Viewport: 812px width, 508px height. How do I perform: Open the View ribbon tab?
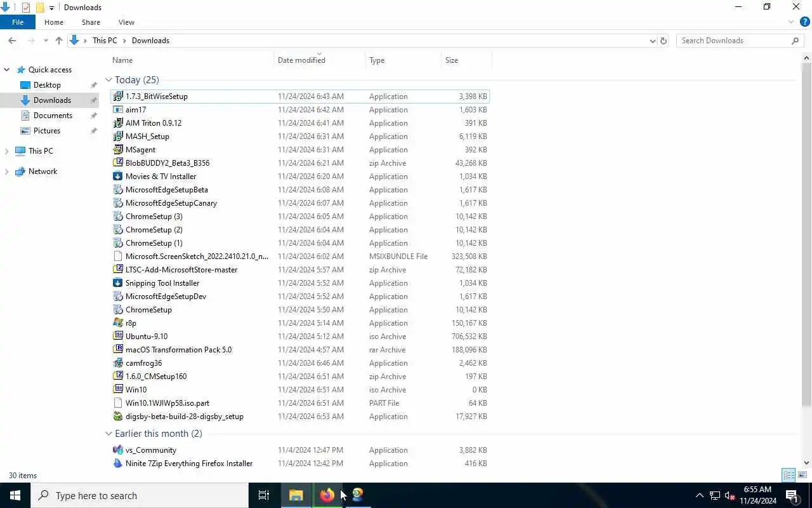(126, 22)
